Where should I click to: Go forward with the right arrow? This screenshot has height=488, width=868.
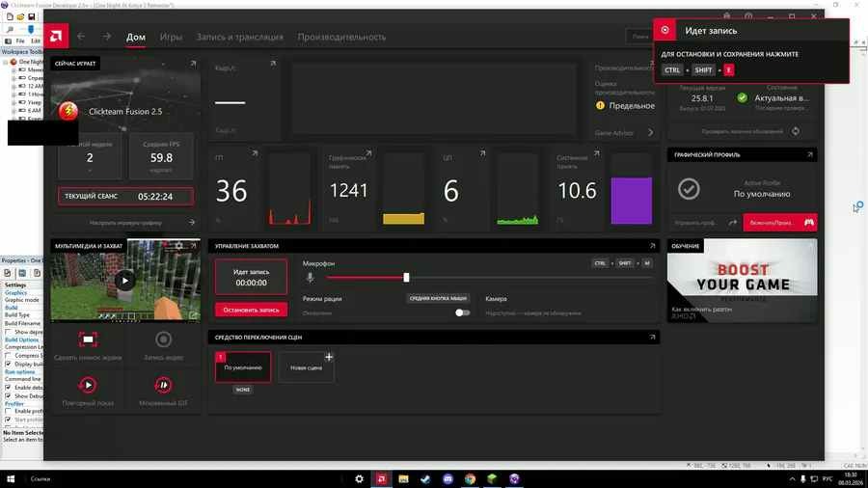click(x=107, y=37)
